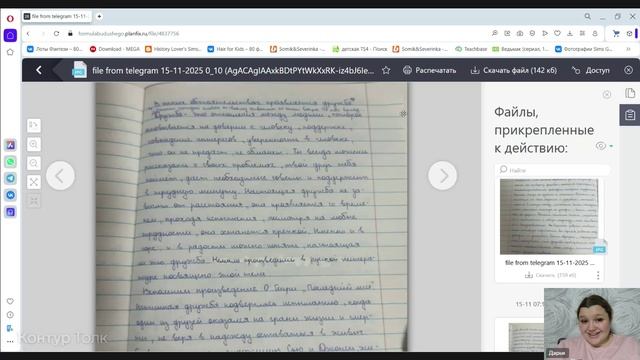This screenshot has width=640, height=360.
Task: Search tabs with the magnifier icon
Action: pos(588,16)
